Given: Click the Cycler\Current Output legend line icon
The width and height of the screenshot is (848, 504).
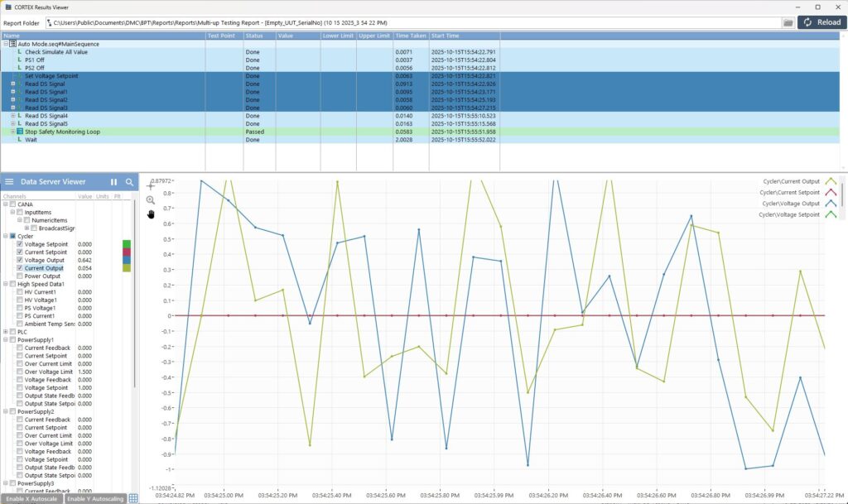Looking at the screenshot, I should [x=831, y=180].
